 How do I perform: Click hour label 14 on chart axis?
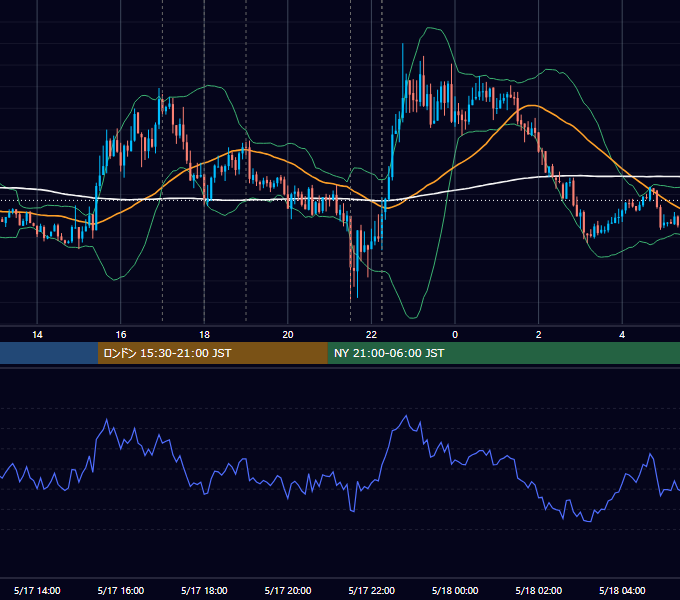click(x=37, y=335)
